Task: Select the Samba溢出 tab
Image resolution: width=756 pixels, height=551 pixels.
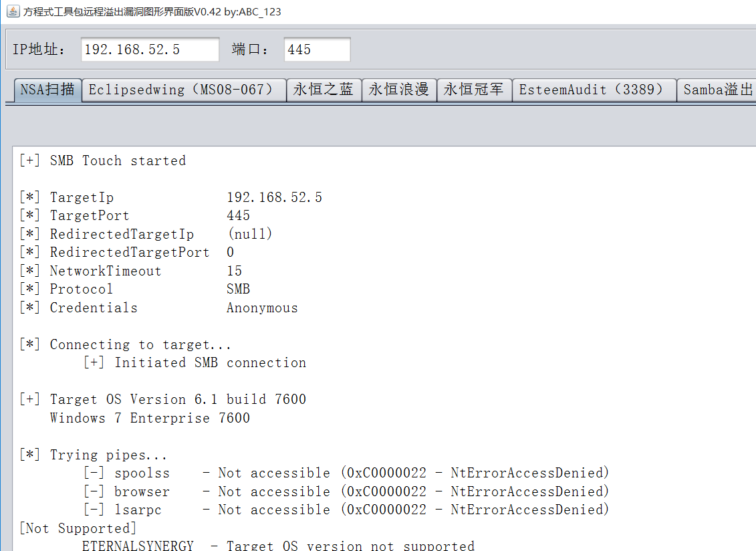Action: (x=717, y=90)
